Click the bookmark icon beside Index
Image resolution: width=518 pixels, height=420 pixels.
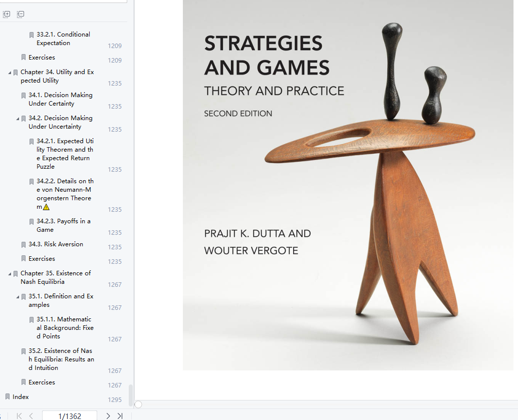coord(8,396)
